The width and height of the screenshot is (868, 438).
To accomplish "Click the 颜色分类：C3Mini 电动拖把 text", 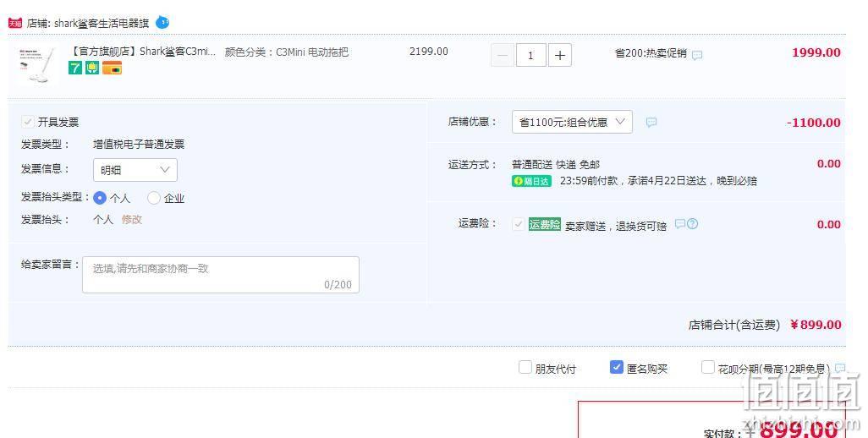I will 286,52.
